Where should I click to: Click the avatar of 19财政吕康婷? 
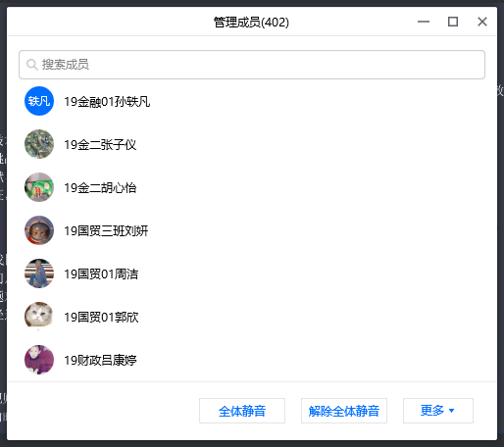[x=39, y=360]
